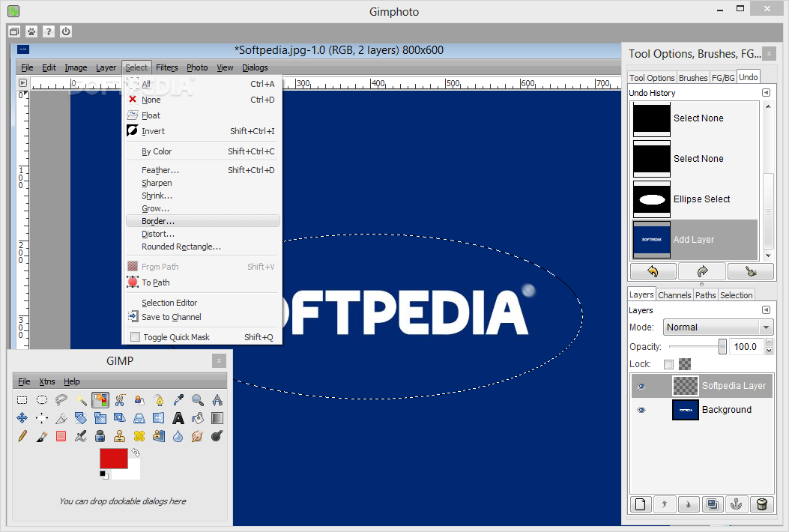Click the white background color swatch
This screenshot has height=532, width=789.
click(x=133, y=472)
